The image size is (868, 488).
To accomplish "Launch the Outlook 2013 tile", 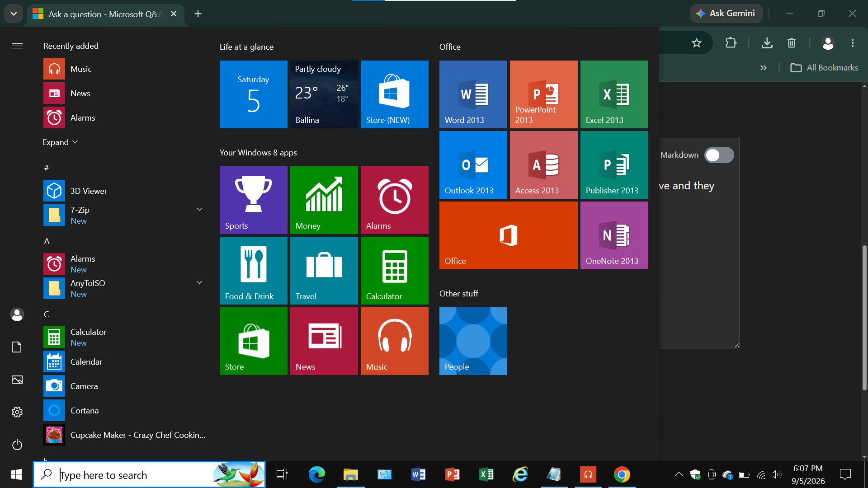I will (473, 165).
